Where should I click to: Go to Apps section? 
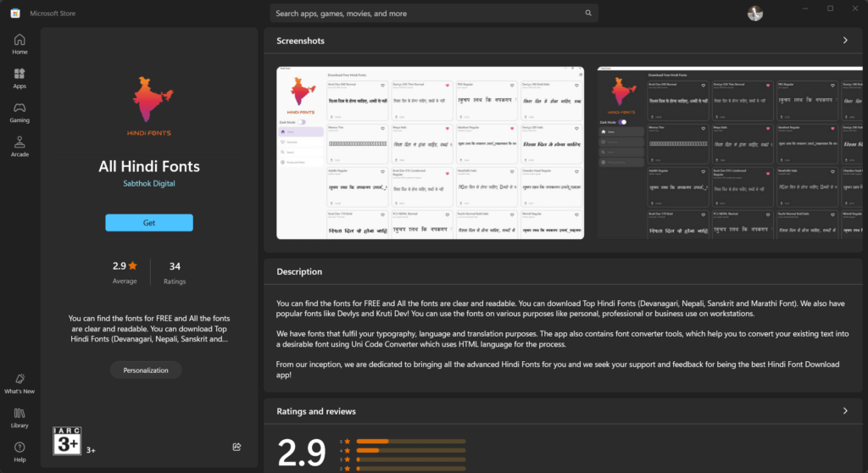tap(19, 79)
